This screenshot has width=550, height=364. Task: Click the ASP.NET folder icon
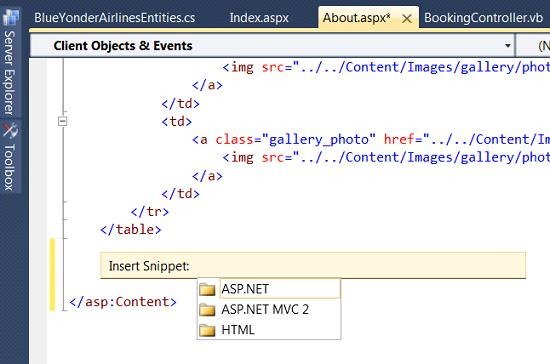point(207,289)
